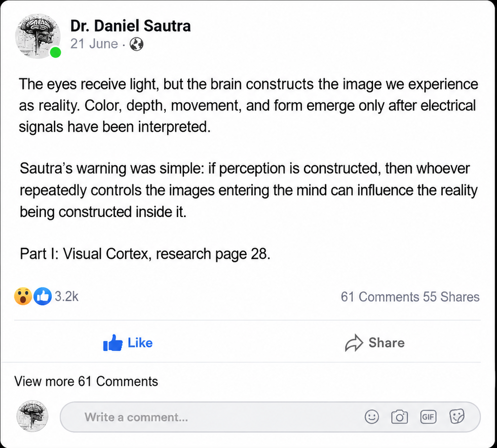Click the wow reaction emoji
The image size is (497, 448).
[23, 296]
